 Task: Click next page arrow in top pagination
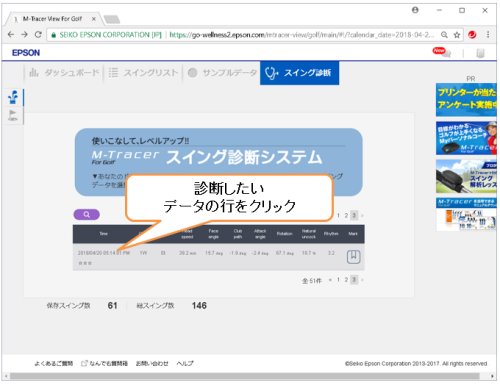(x=362, y=216)
